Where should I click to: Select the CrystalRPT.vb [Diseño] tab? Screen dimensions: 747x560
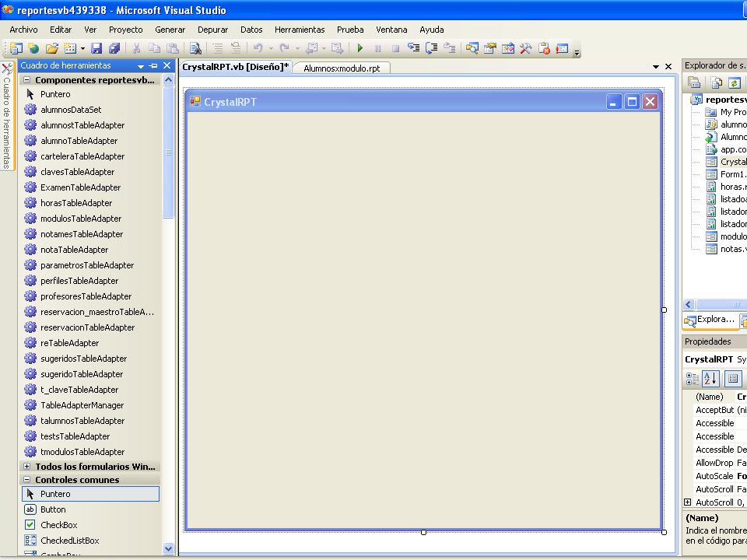coord(235,67)
